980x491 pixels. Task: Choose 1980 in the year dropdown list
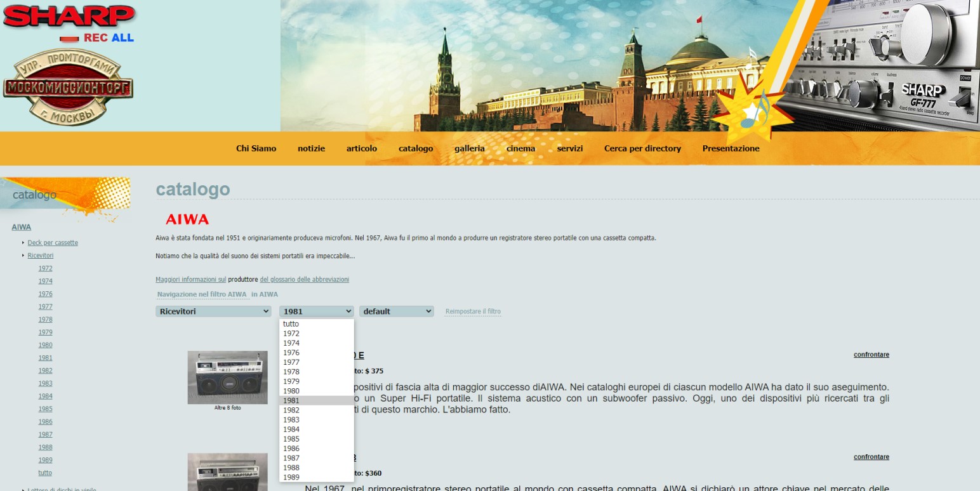coord(317,391)
